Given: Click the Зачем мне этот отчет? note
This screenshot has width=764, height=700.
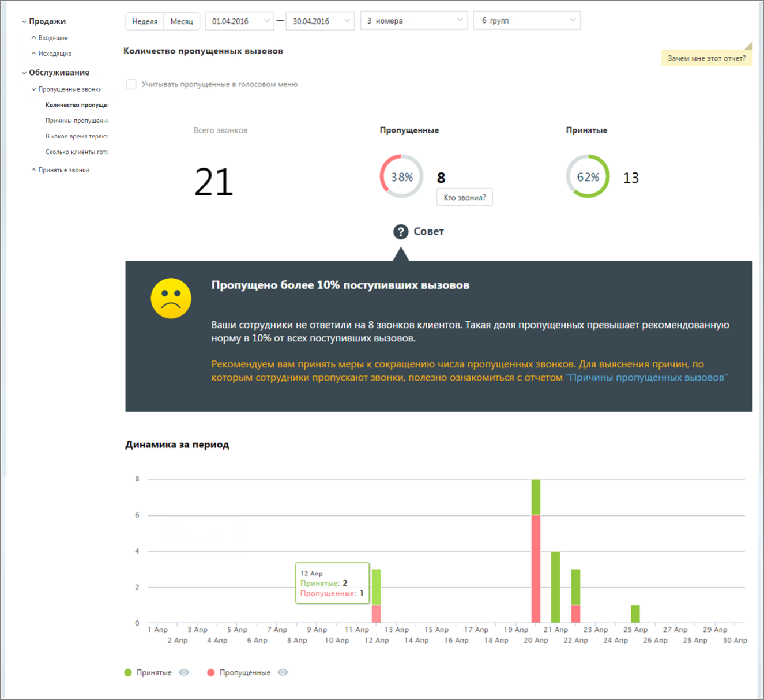Looking at the screenshot, I should click(706, 58).
